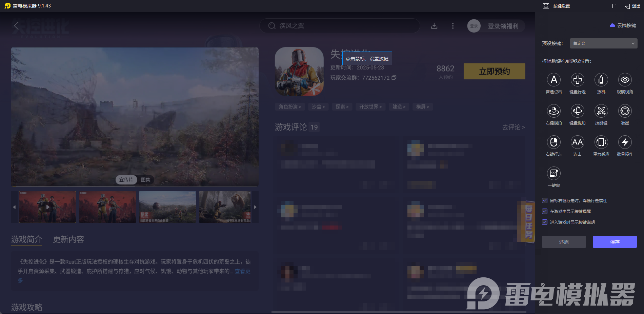
Task: Click the search field with 疾风之翼
Action: pyautogui.click(x=340, y=26)
